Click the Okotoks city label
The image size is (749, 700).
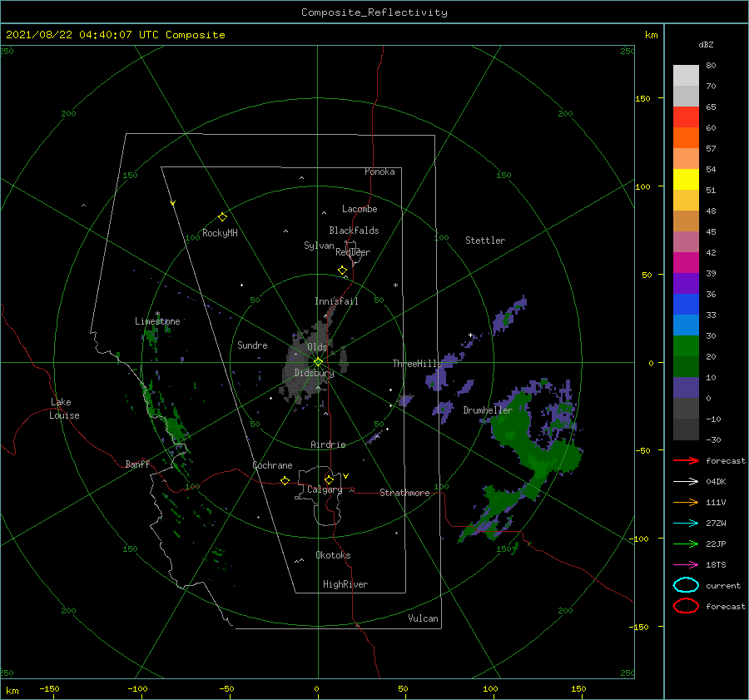[x=333, y=555]
